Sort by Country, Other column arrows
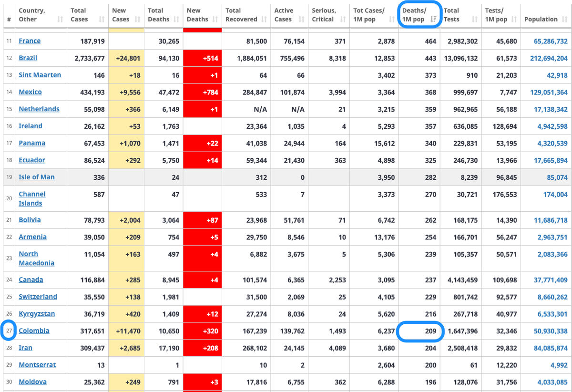Screen dimensions: 572x392 click(60, 20)
